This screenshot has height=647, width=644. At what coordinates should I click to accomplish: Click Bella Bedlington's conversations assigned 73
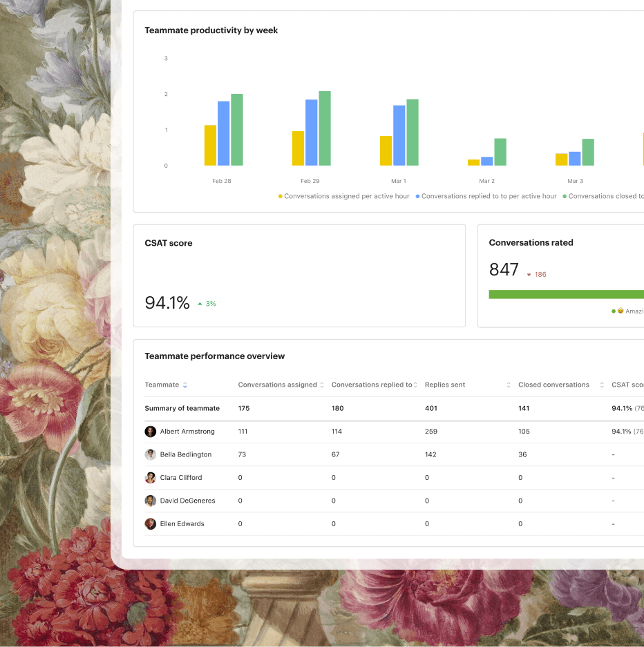242,455
